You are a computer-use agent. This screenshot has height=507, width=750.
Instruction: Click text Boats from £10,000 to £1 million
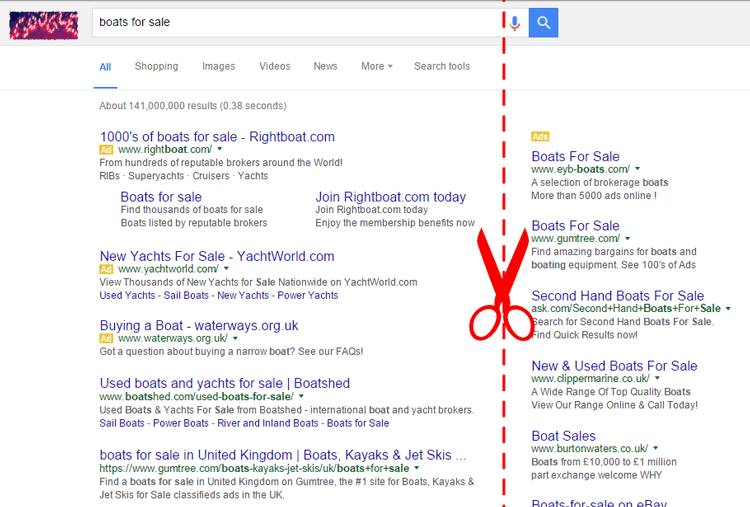604,462
